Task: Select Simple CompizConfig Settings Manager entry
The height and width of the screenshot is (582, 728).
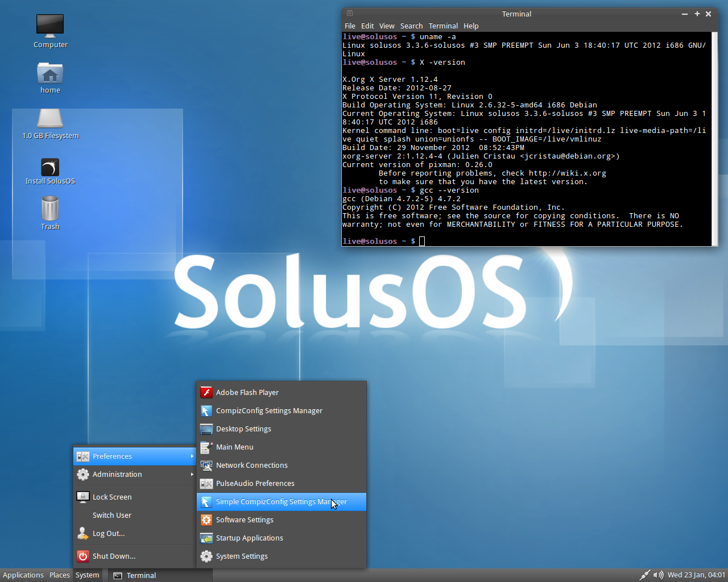Action: [x=282, y=502]
